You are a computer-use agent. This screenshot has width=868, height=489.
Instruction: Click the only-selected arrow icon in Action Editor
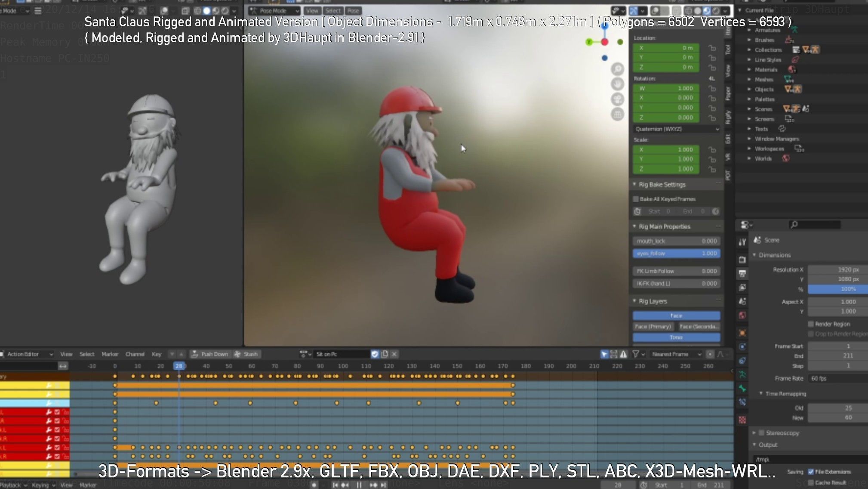604,354
